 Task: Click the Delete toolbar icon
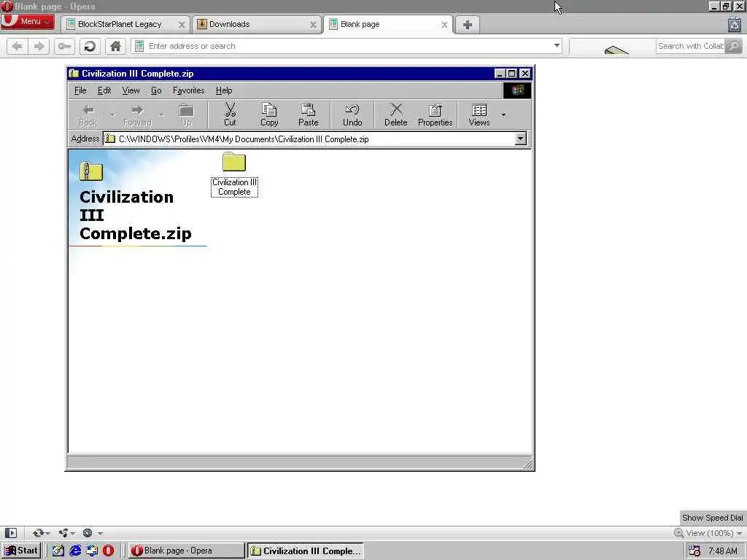pos(396,114)
